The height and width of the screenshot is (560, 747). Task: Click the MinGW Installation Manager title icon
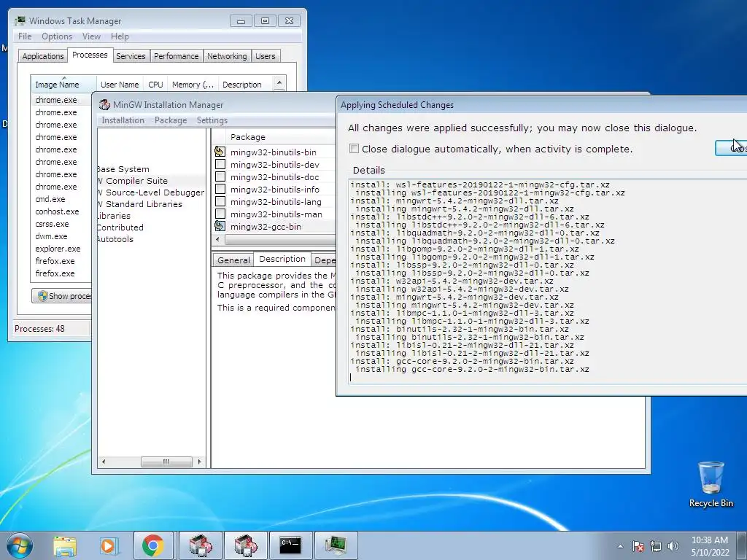(104, 105)
